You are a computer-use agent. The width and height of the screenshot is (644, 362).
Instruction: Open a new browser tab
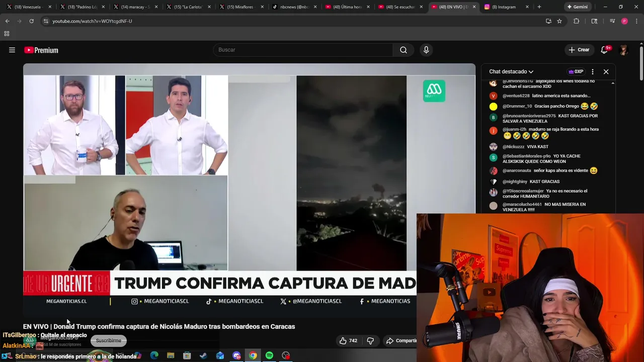point(539,7)
